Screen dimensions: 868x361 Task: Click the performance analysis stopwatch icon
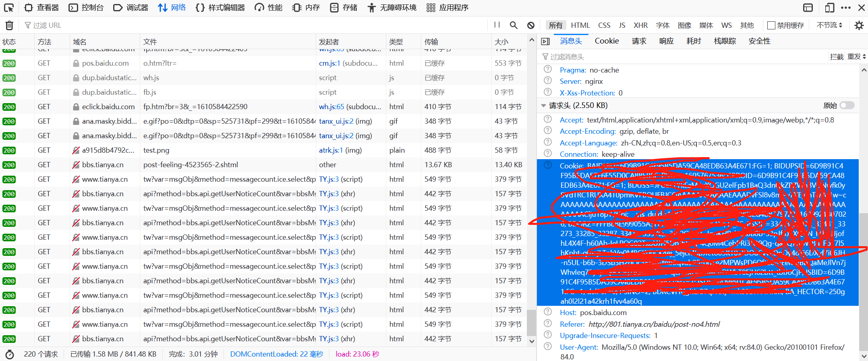[x=10, y=354]
